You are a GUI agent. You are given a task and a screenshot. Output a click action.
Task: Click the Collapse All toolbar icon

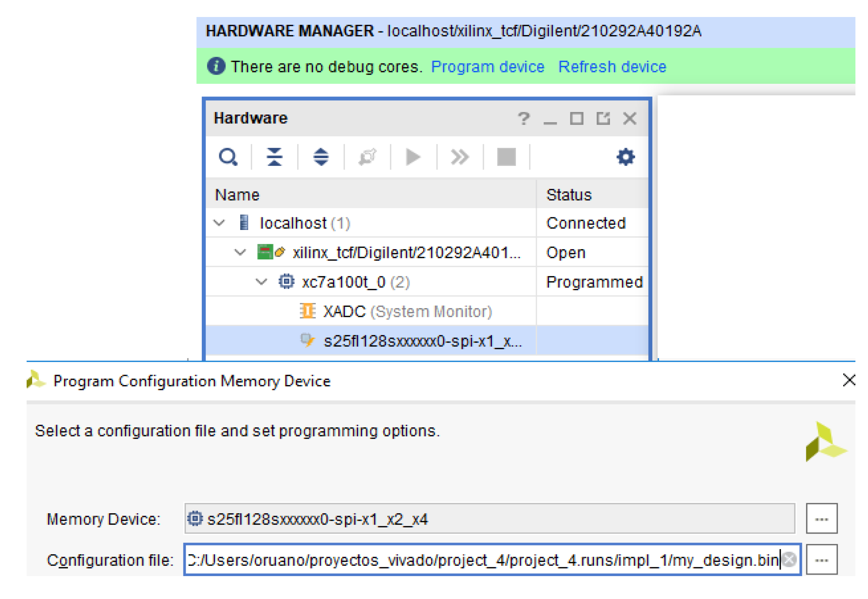coord(274,157)
